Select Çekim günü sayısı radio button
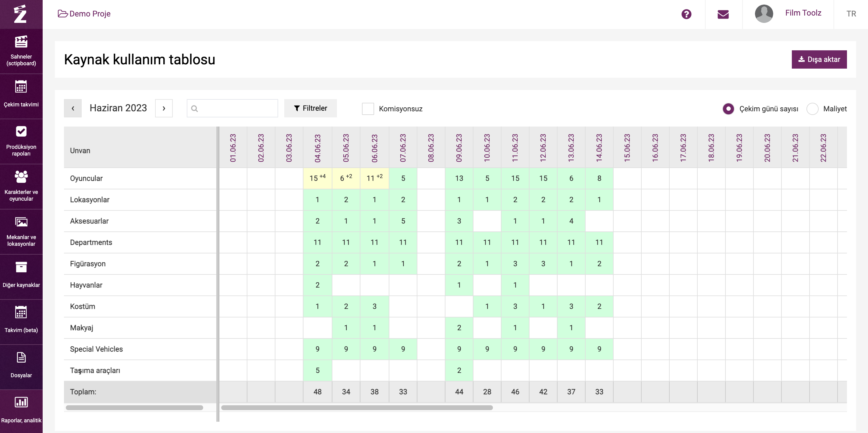This screenshot has height=433, width=868. [728, 109]
